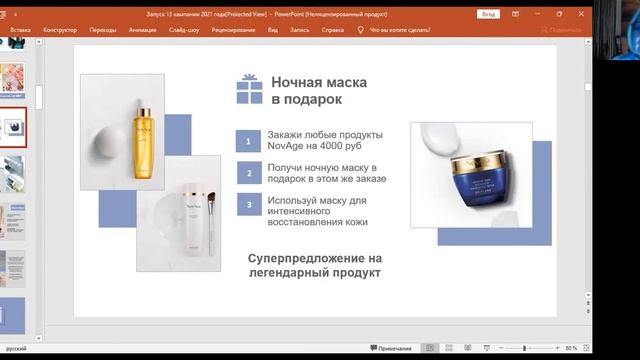Screen dimensions: 640x360
Task: Open ribbon display options icon
Action: (516, 14)
